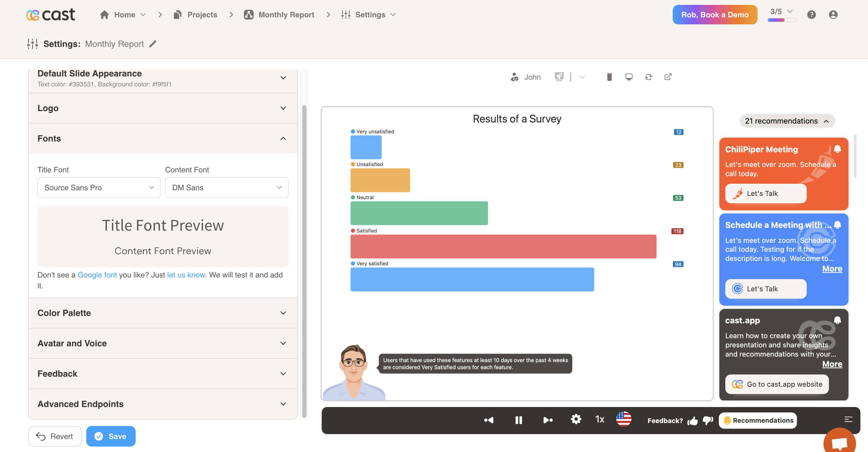This screenshot has height=452, width=868.
Task: Edit the Monthly Report name with pencil icon
Action: [153, 44]
